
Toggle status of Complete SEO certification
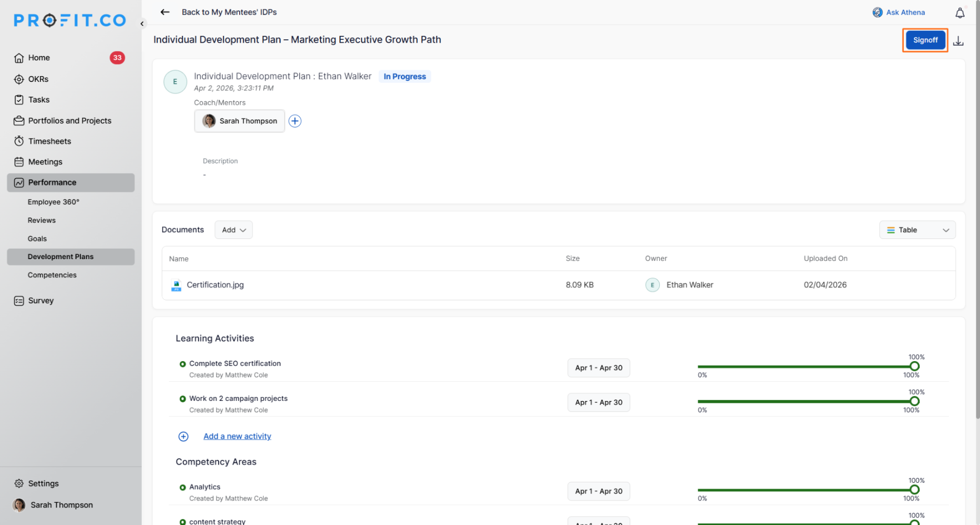click(x=182, y=364)
